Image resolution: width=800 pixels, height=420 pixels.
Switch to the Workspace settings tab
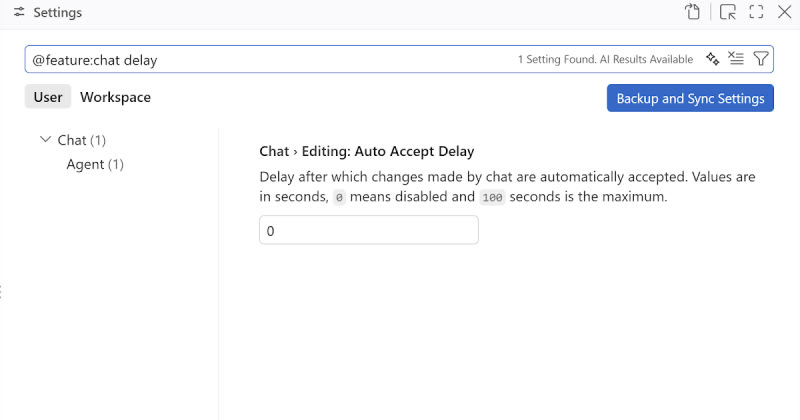(115, 97)
